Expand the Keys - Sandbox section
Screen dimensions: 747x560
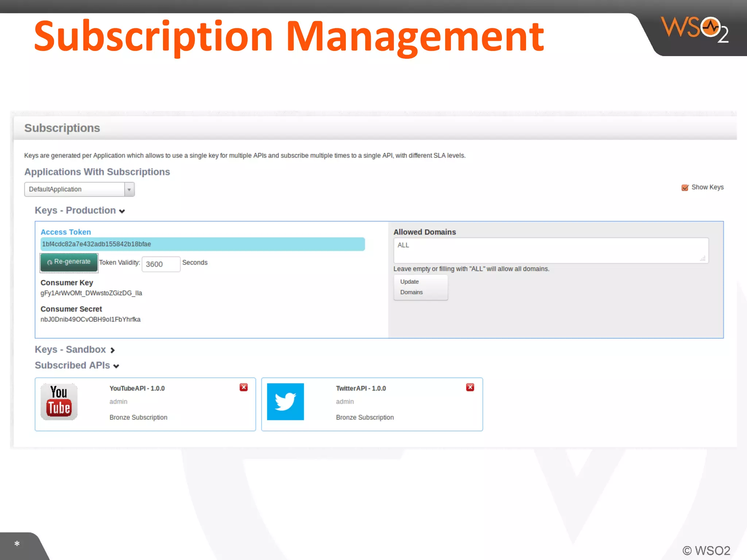[112, 350]
